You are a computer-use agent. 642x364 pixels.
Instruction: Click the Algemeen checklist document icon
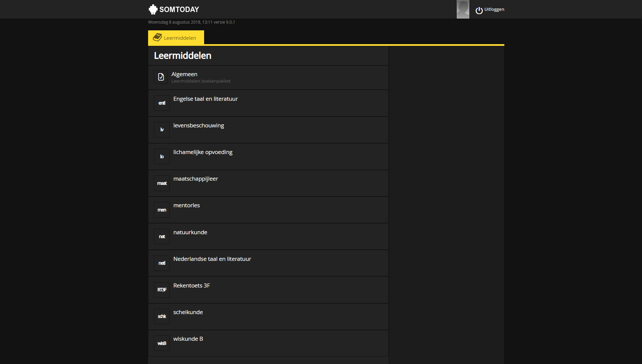click(x=161, y=77)
